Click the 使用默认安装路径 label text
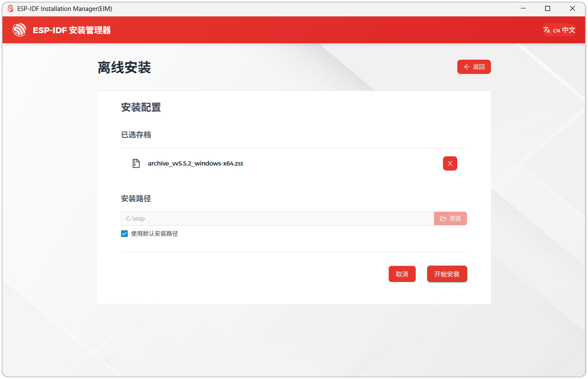This screenshot has width=588, height=379. [x=154, y=234]
